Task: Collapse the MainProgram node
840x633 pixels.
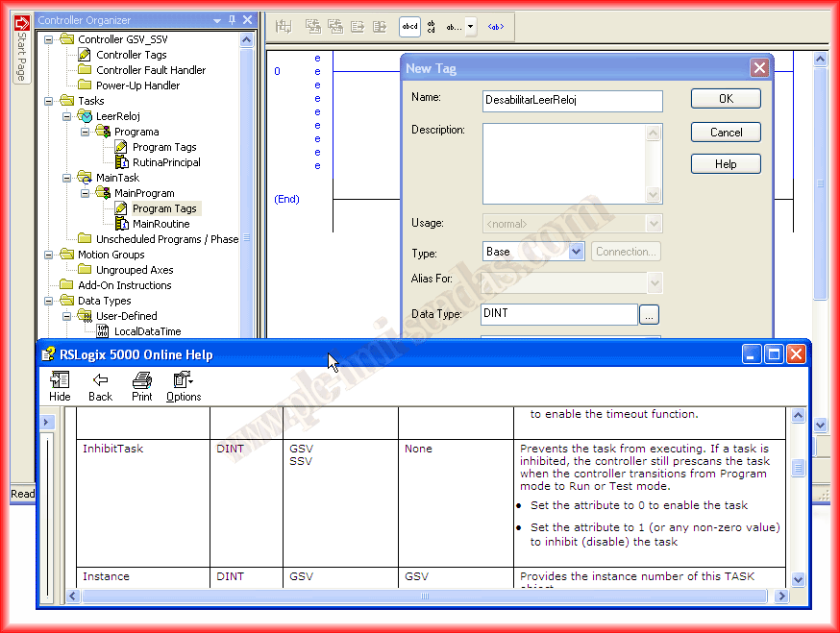Action: coord(85,193)
